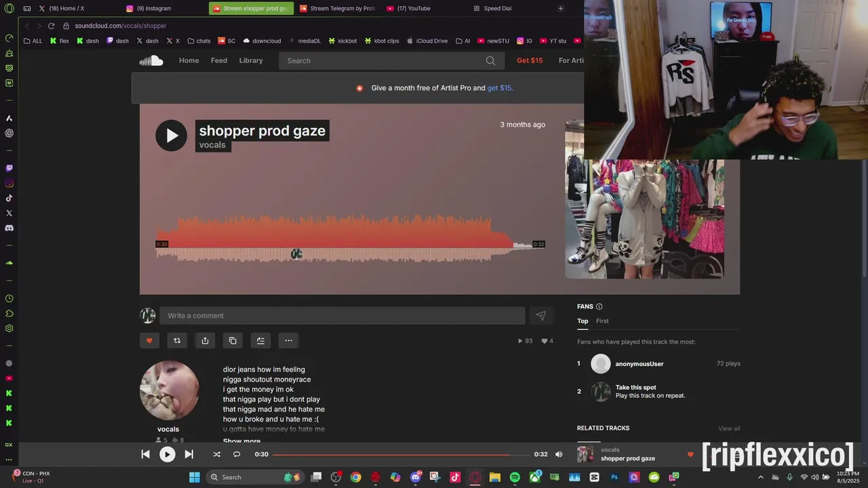Seek on the bottom player progress bar

pos(401,454)
